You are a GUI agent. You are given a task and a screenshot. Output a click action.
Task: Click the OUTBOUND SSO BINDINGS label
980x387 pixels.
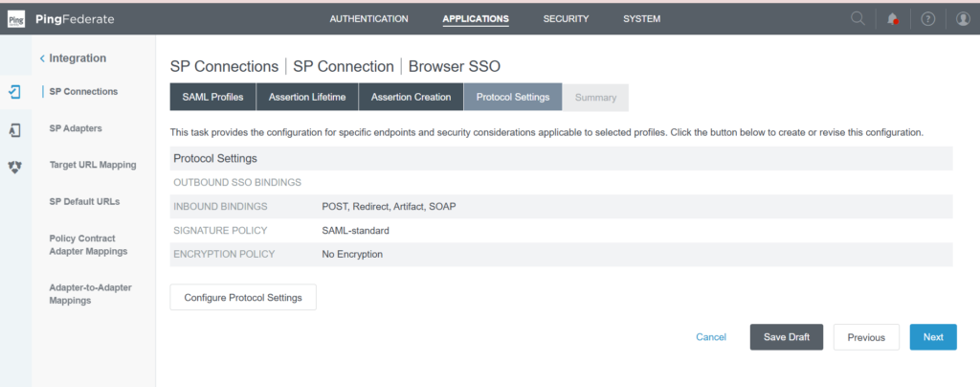(237, 183)
